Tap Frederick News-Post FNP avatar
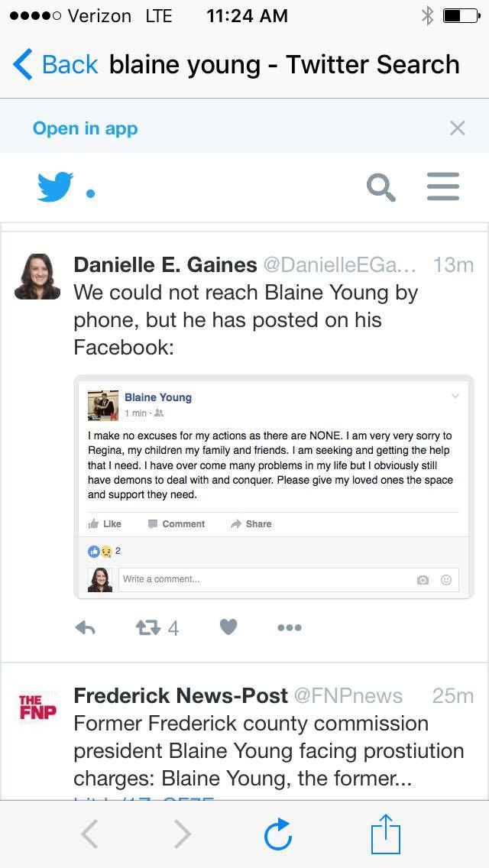489x868 pixels. click(x=37, y=708)
